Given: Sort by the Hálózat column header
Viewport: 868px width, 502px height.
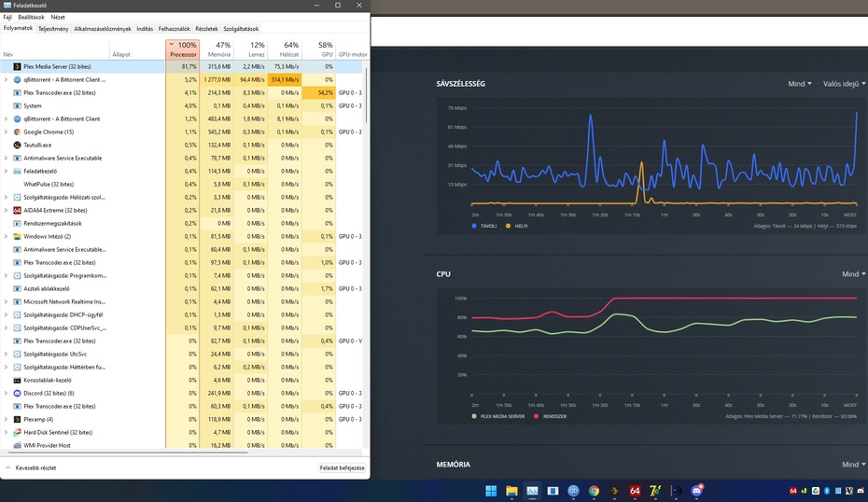Looking at the screenshot, I should (x=285, y=49).
